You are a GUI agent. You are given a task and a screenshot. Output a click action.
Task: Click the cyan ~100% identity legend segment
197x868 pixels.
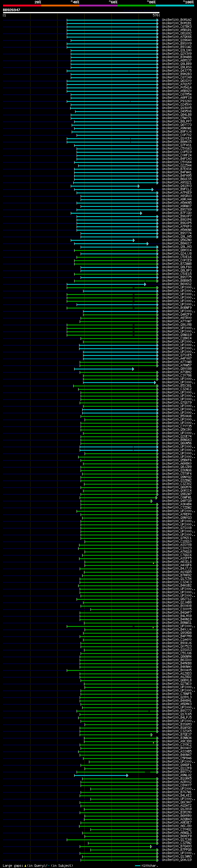pyautogui.click(x=175, y=6)
